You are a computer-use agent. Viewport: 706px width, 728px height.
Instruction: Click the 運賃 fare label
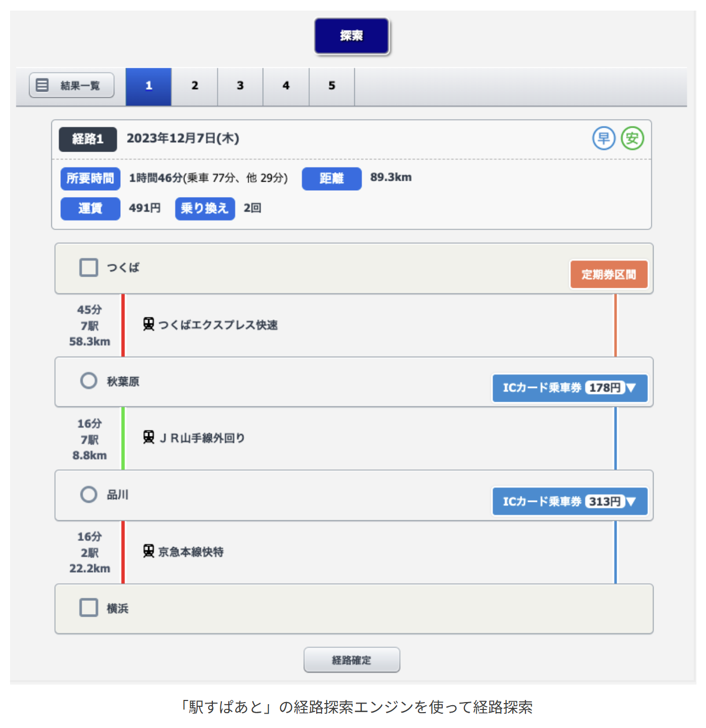tap(90, 208)
